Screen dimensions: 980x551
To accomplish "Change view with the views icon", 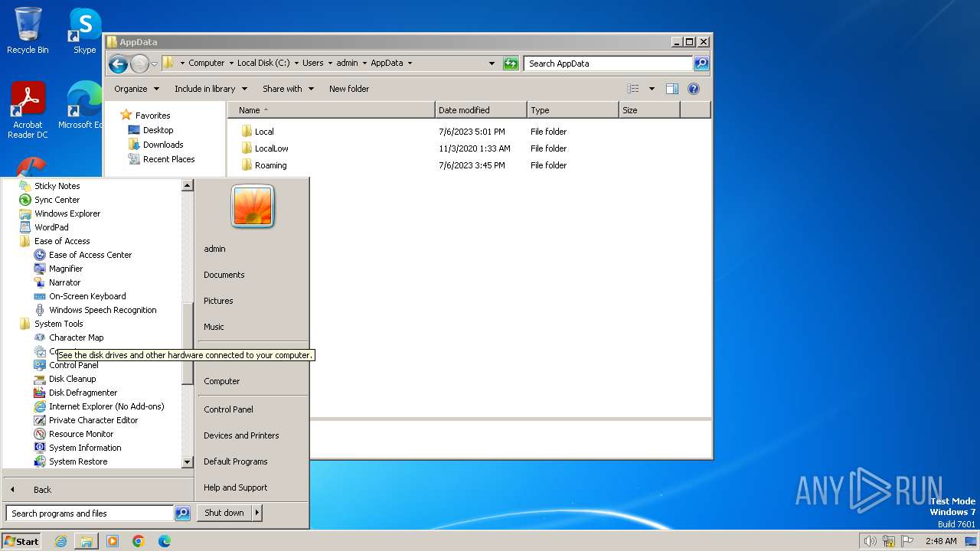I will (633, 89).
